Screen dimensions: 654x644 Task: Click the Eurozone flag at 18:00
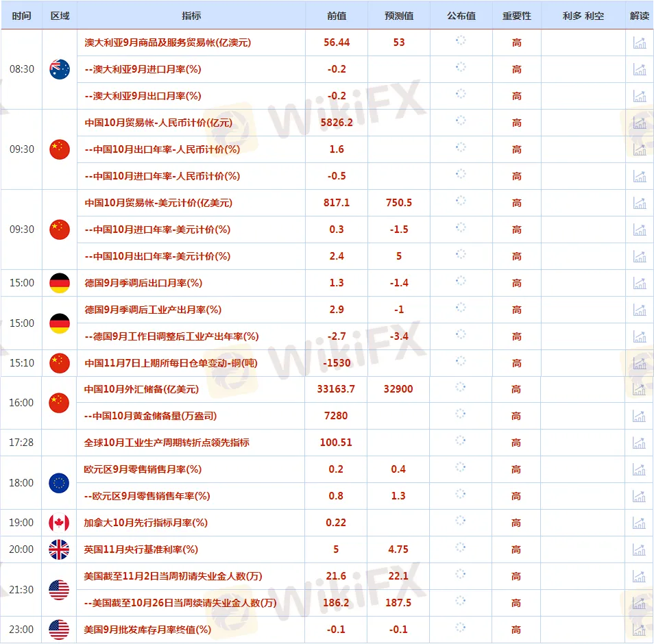[x=59, y=483]
